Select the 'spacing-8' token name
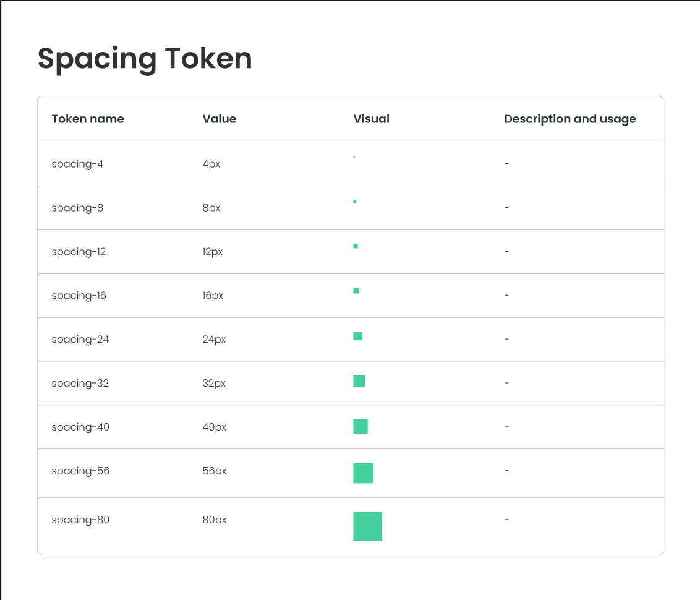Screen dimensions: 700x600 click(77, 208)
